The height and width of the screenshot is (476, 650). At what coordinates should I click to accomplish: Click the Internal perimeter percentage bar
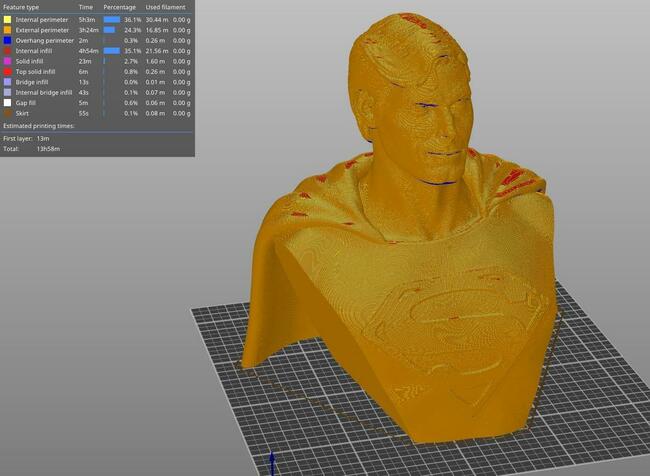coord(111,19)
